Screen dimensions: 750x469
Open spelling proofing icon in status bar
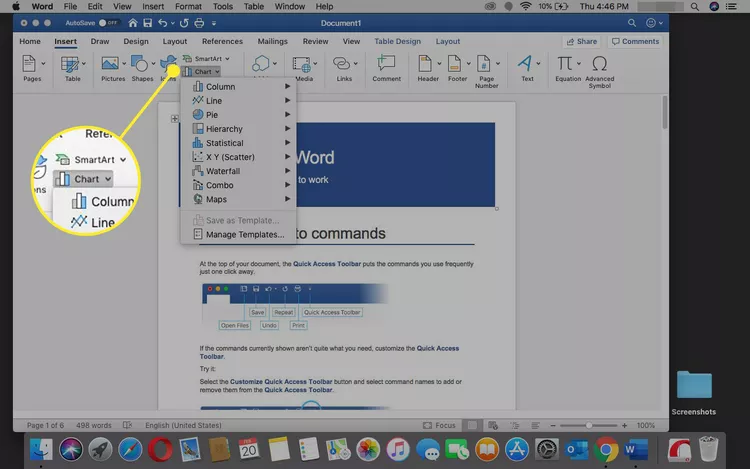pyautogui.click(x=127, y=425)
